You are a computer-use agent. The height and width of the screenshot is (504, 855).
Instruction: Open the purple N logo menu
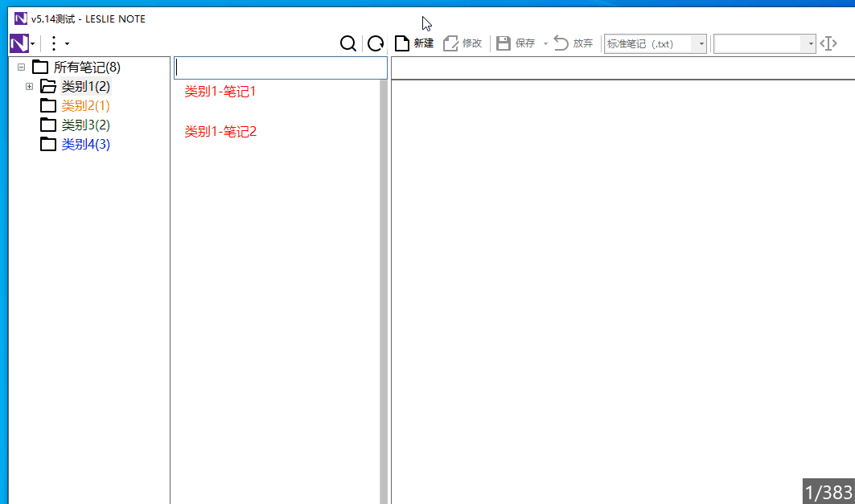pyautogui.click(x=19, y=43)
